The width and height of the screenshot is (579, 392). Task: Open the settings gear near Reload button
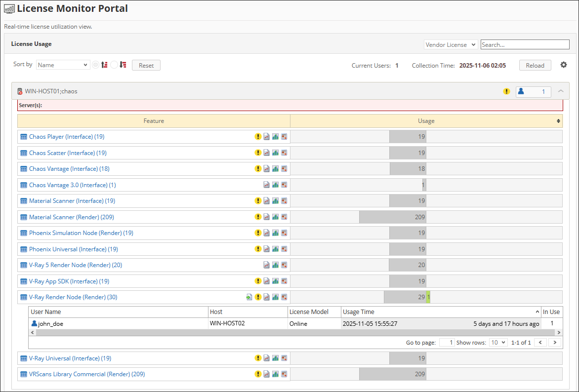pyautogui.click(x=564, y=65)
